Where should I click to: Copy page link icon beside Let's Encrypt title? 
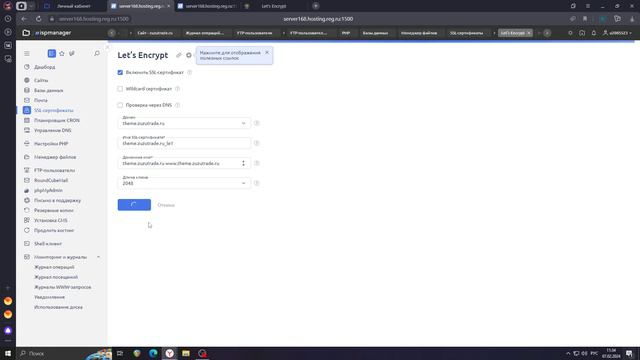tap(178, 55)
